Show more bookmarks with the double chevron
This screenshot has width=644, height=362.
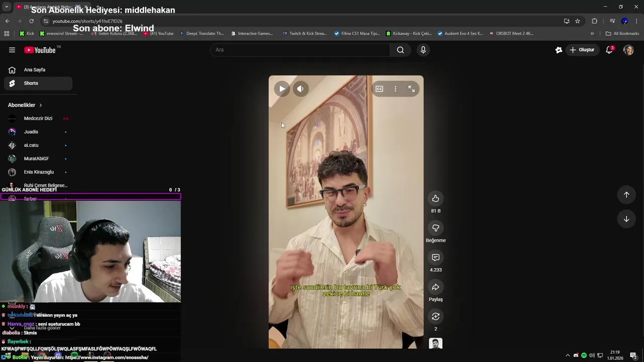pyautogui.click(x=592, y=34)
